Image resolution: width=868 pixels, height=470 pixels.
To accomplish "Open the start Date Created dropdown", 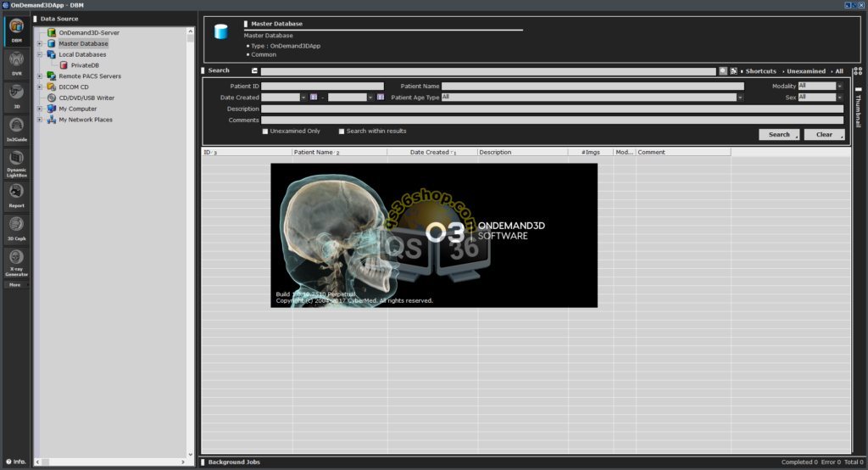I will coord(303,98).
